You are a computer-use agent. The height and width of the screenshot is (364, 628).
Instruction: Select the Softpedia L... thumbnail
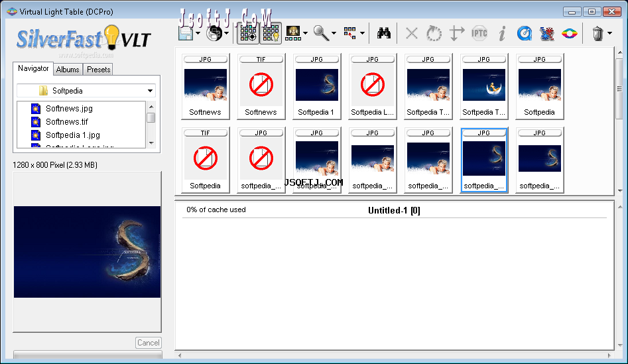pyautogui.click(x=373, y=86)
